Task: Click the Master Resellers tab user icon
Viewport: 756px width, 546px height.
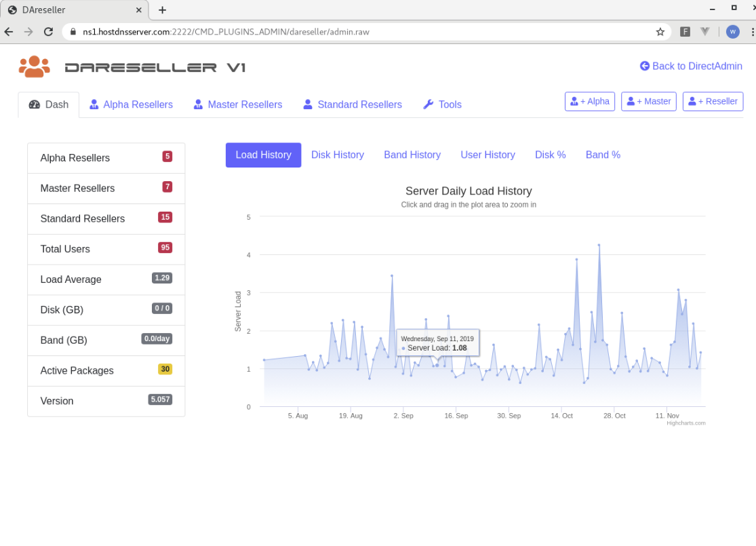Action: tap(198, 104)
